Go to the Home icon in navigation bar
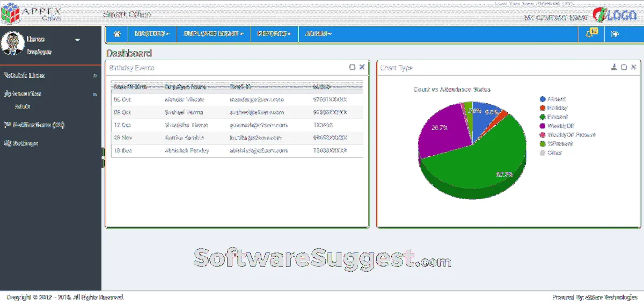This screenshot has height=304, width=644. click(117, 34)
